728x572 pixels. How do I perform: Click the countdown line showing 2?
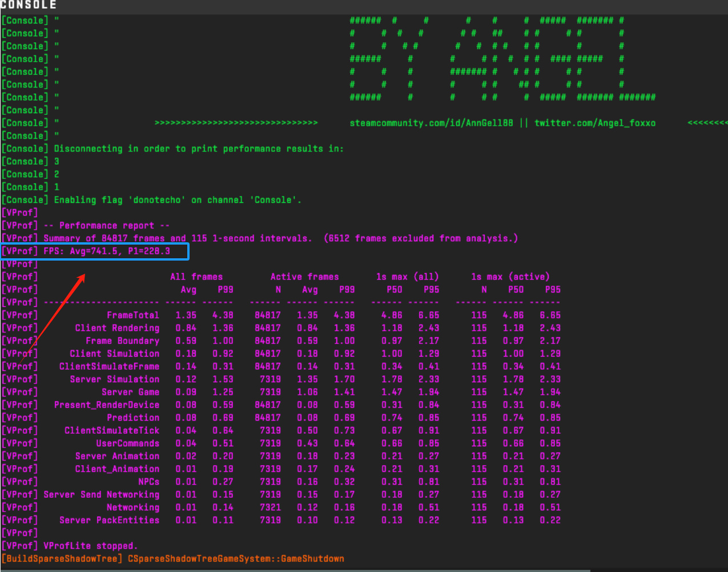(31, 174)
